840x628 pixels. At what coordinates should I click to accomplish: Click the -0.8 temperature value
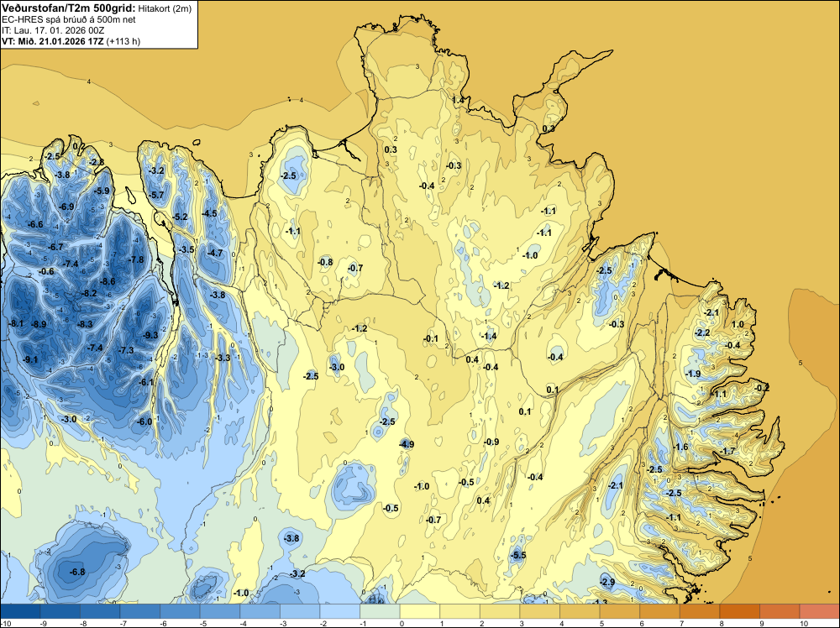tap(325, 262)
